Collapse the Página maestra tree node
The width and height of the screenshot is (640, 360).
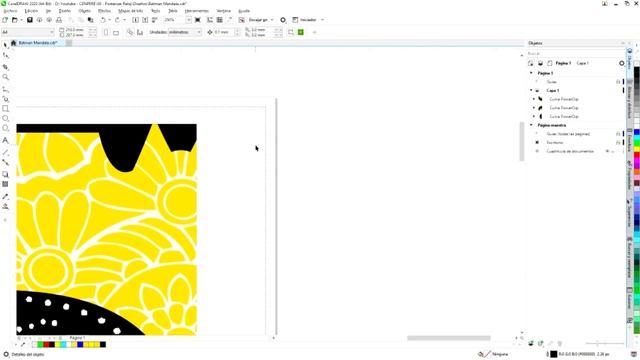pos(531,125)
